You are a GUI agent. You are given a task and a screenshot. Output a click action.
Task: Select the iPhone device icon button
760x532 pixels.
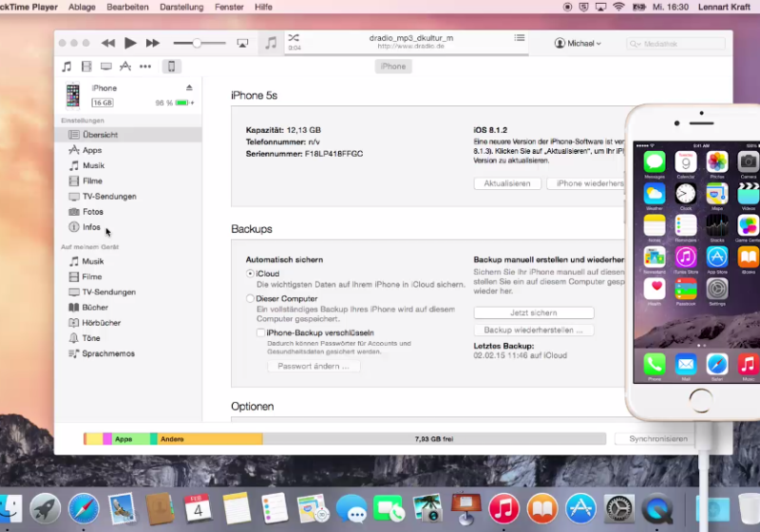tap(172, 66)
